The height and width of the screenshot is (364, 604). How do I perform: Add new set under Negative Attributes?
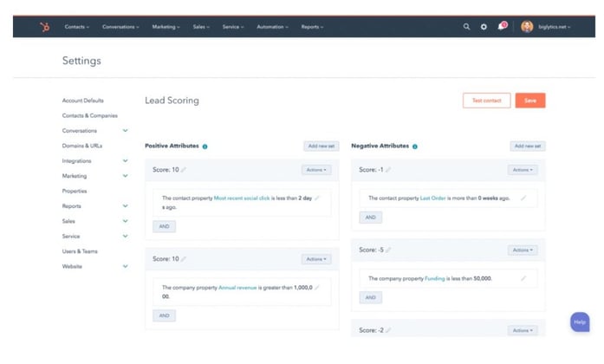[528, 146]
